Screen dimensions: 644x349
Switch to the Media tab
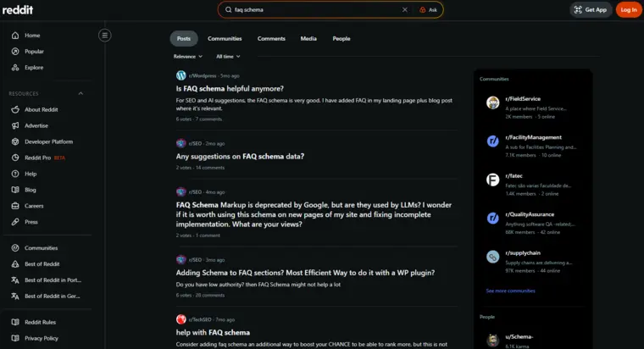pos(308,39)
